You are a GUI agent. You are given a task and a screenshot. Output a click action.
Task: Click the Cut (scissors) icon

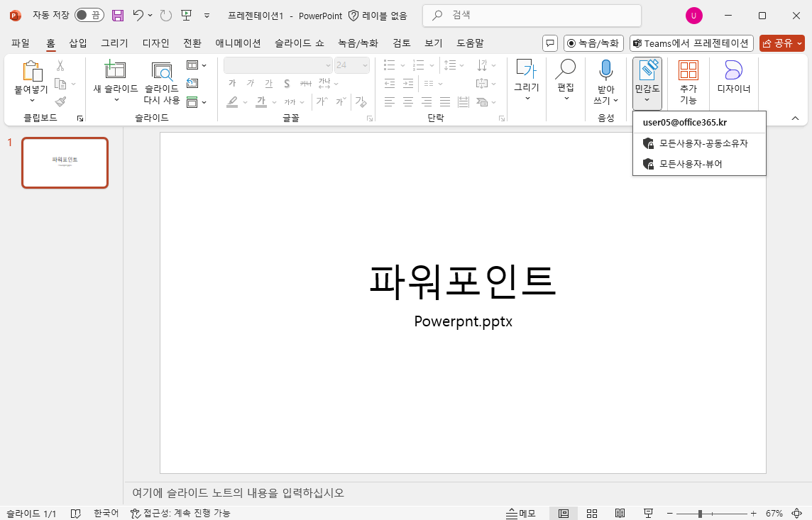(60, 65)
